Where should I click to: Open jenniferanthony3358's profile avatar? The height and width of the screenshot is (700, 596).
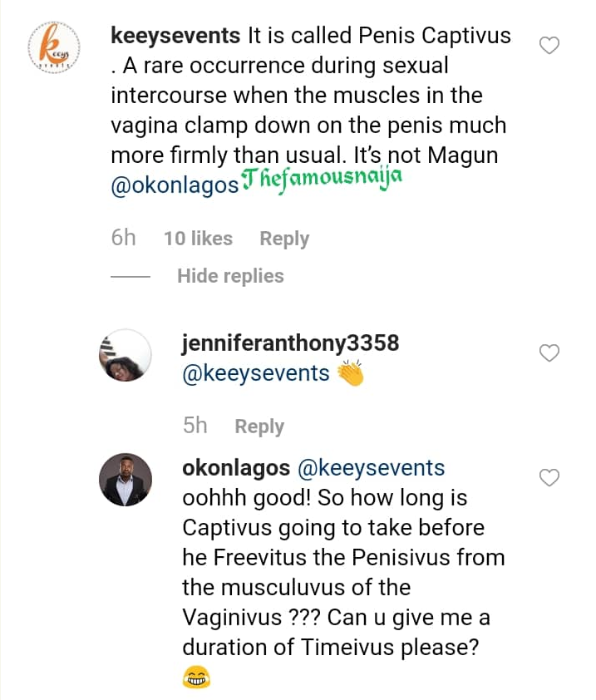(x=125, y=356)
